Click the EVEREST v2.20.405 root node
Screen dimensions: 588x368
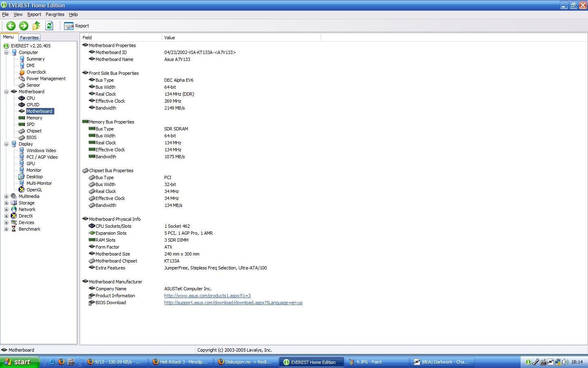[x=31, y=46]
